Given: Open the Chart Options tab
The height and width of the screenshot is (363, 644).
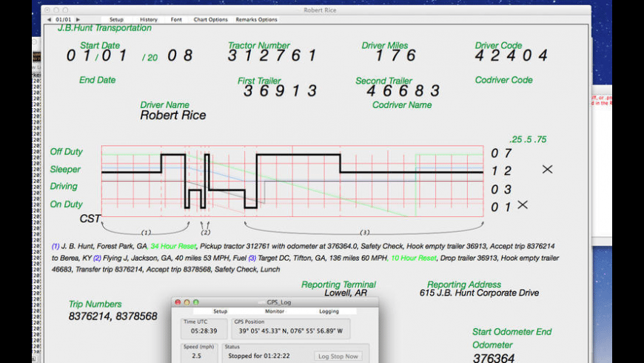Looking at the screenshot, I should (x=211, y=19).
